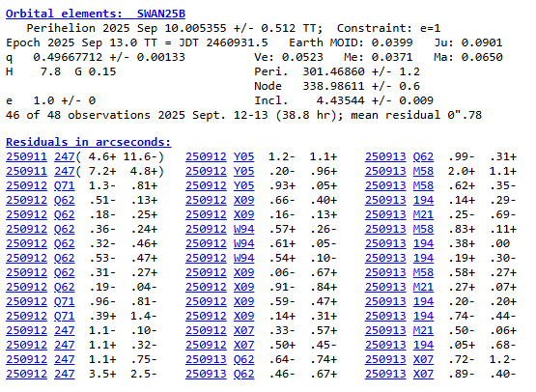Open the 194 link beside .38+ .00
The width and height of the screenshot is (536, 392).
423,243
